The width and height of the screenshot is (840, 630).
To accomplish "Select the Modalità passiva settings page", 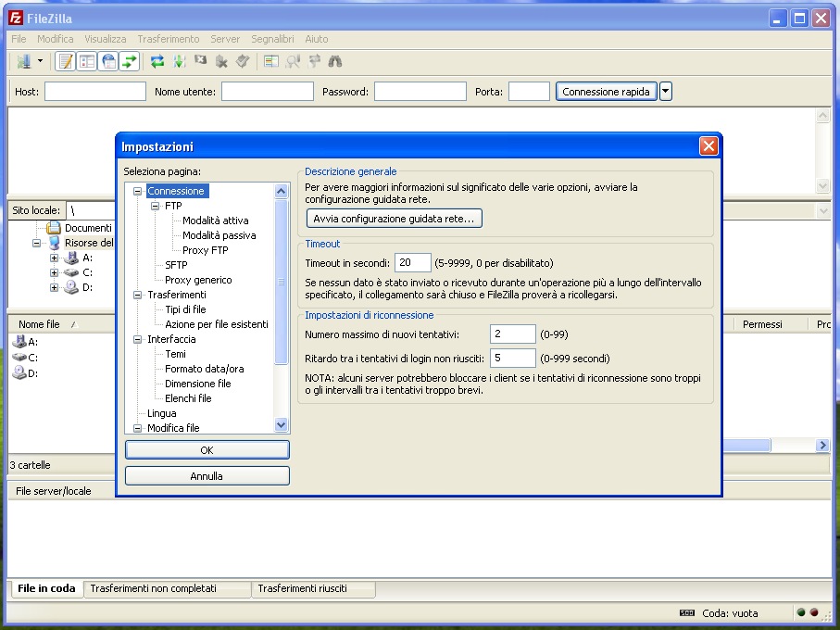I will click(x=219, y=235).
